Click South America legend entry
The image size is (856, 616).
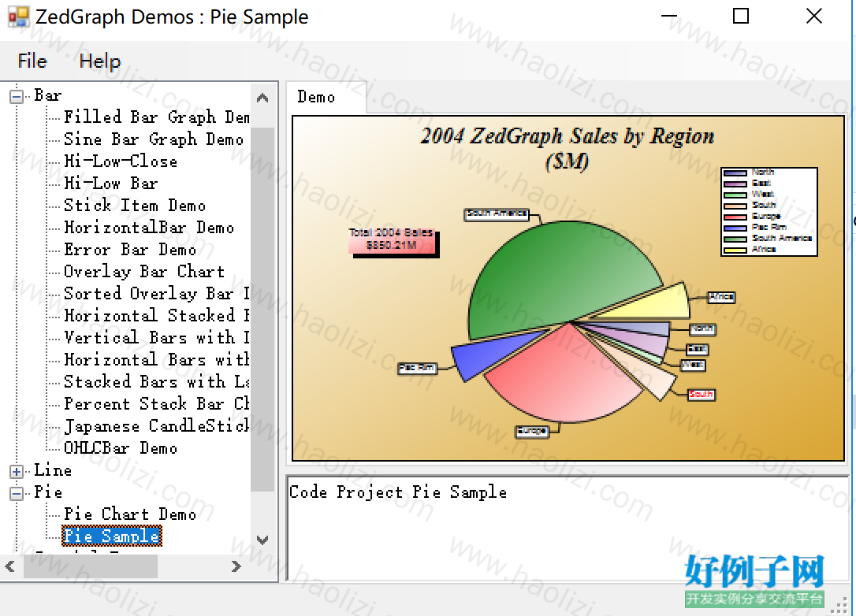pos(768,239)
